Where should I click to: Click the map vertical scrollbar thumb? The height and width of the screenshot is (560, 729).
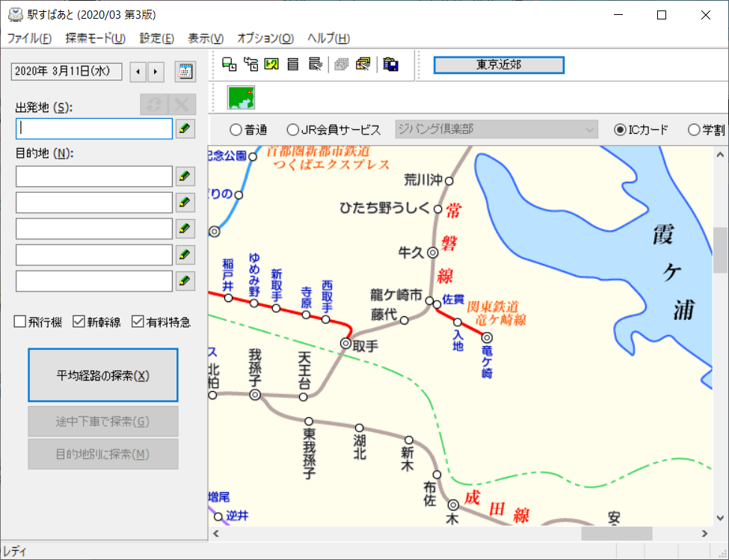(x=720, y=250)
